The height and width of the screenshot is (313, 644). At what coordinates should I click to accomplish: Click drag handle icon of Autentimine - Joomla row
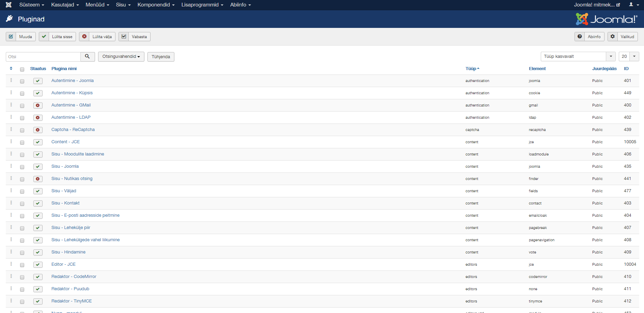pyautogui.click(x=11, y=80)
